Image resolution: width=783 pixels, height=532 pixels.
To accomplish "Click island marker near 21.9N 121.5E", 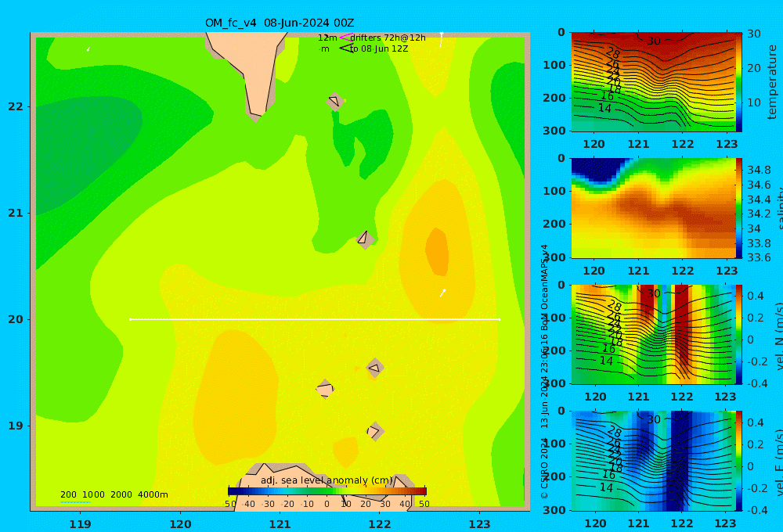I will (x=335, y=102).
